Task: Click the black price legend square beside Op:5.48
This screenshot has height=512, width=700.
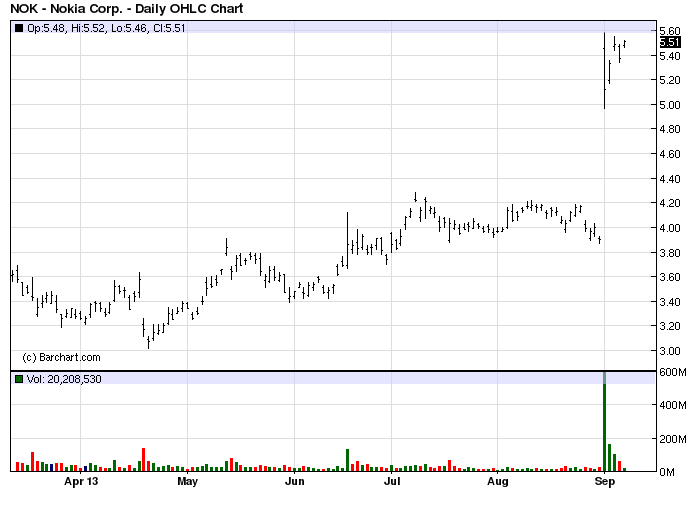Action: pos(19,28)
